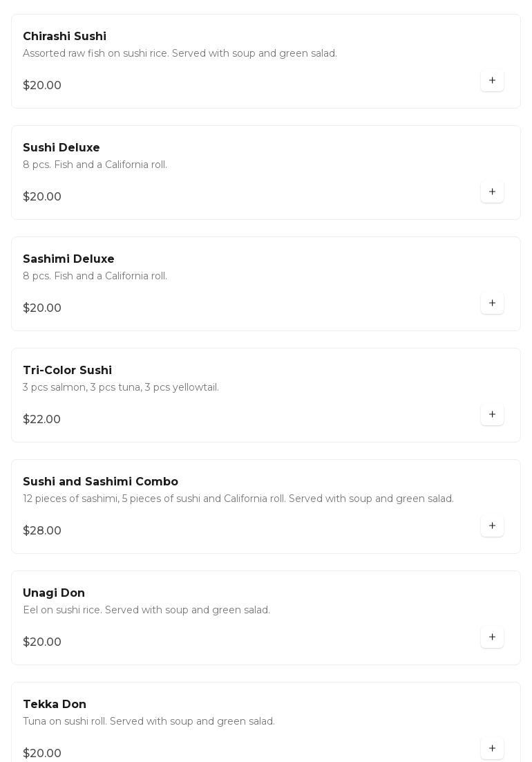Add Chirashi Sushi with plus icon
532x762 pixels.
tap(492, 81)
